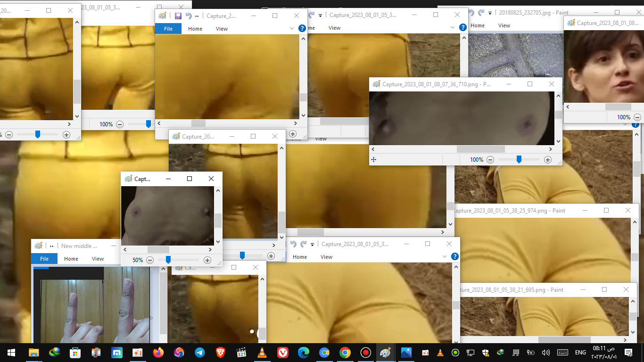Open Firefox from the taskbar
The image size is (644, 362).
[158, 353]
